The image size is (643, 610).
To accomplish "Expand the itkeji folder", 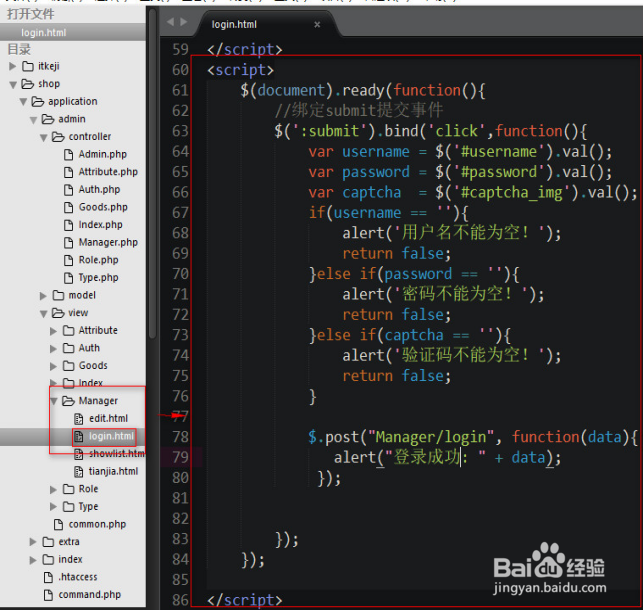I will (x=13, y=66).
